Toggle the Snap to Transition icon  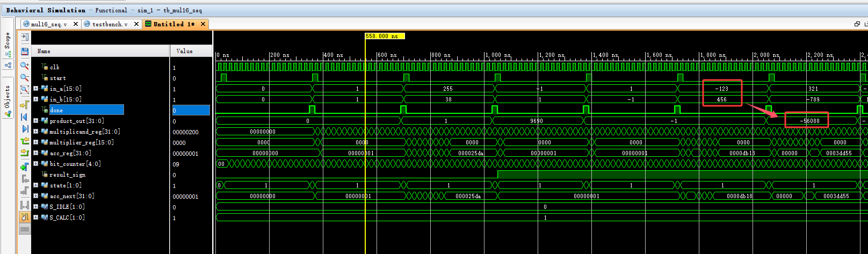pos(25,217)
